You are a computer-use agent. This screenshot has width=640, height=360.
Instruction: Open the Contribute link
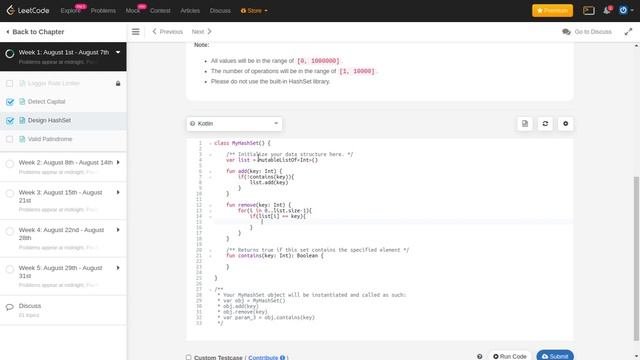263,357
